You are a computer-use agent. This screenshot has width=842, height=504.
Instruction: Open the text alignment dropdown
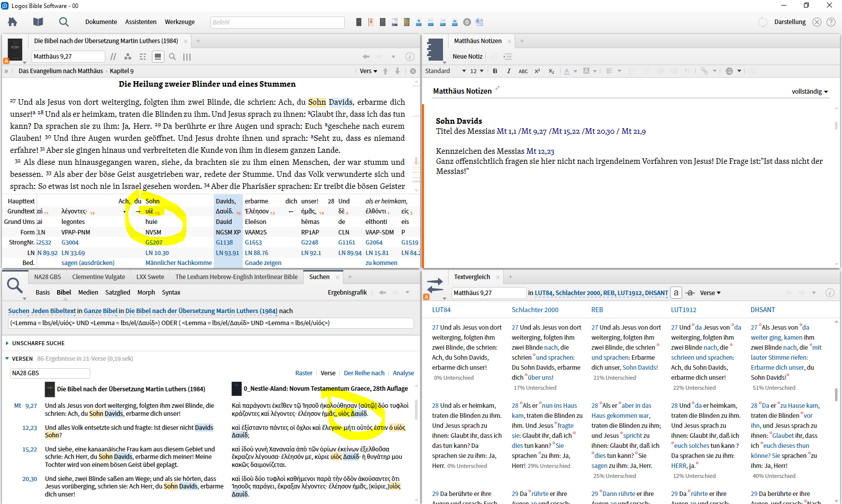[613, 71]
